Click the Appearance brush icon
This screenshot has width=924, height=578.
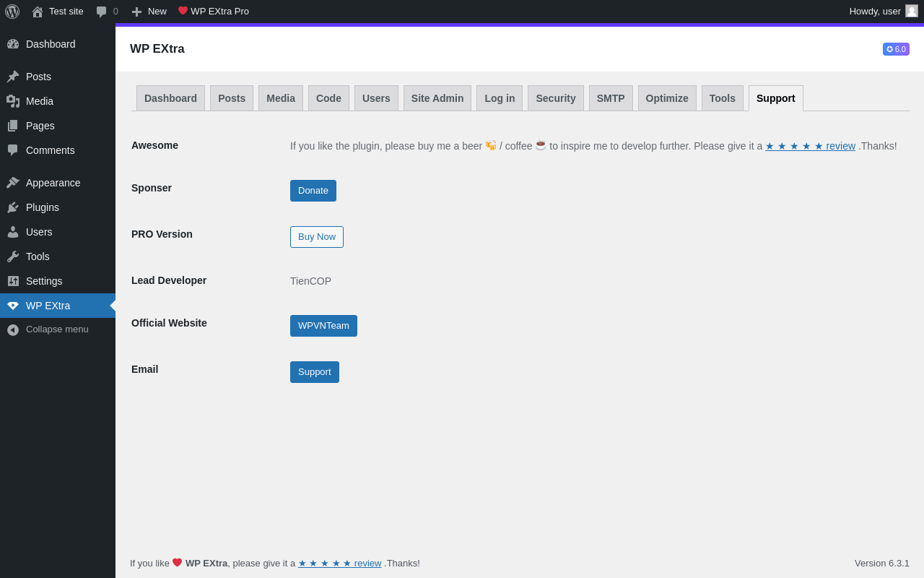pos(13,183)
